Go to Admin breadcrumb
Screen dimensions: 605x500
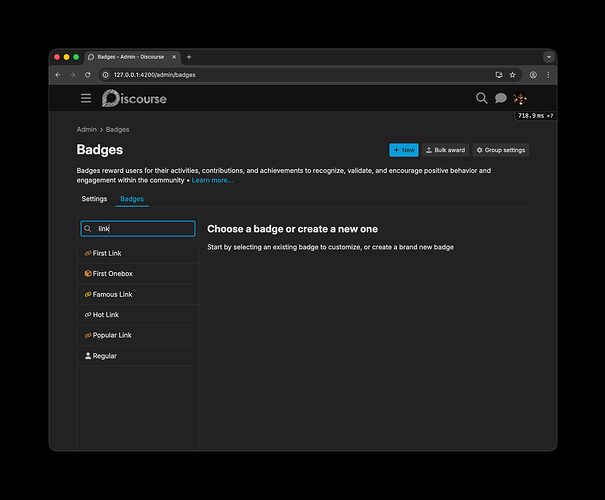tap(86, 129)
